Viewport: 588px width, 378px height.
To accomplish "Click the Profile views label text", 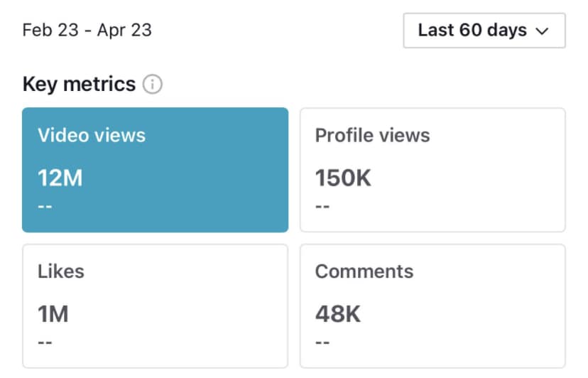I will point(372,136).
